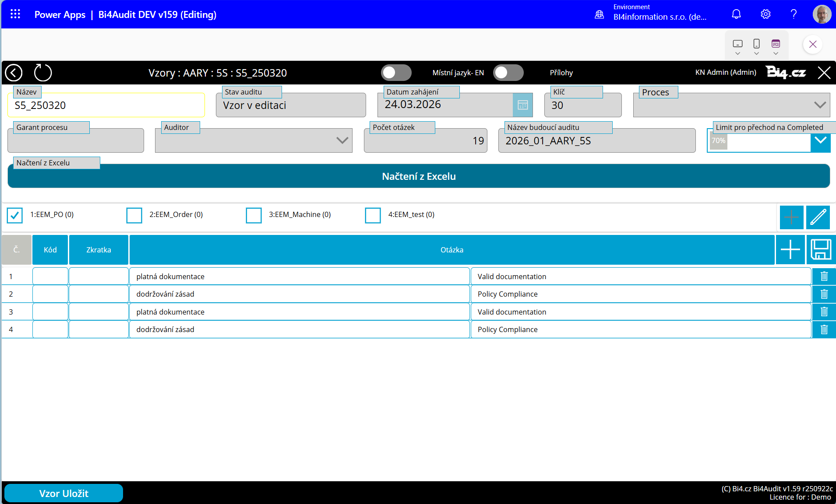This screenshot has width=836, height=504.
Task: Check the 3:EEM_Machine checkbox
Action: [x=254, y=215]
